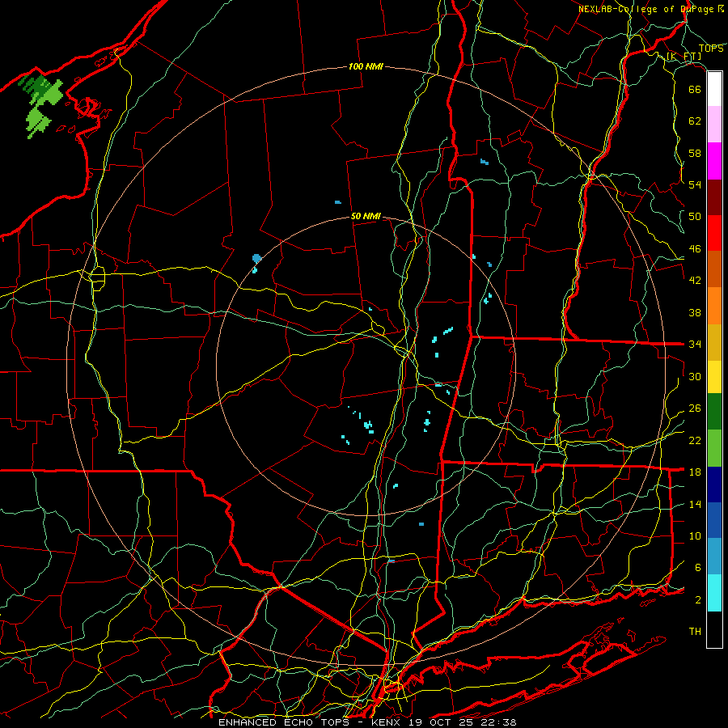Click the "[K FT]" units label

[684, 57]
